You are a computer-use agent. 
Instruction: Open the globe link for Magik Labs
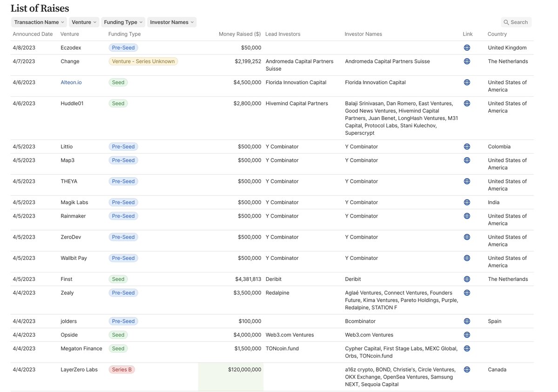click(x=467, y=202)
